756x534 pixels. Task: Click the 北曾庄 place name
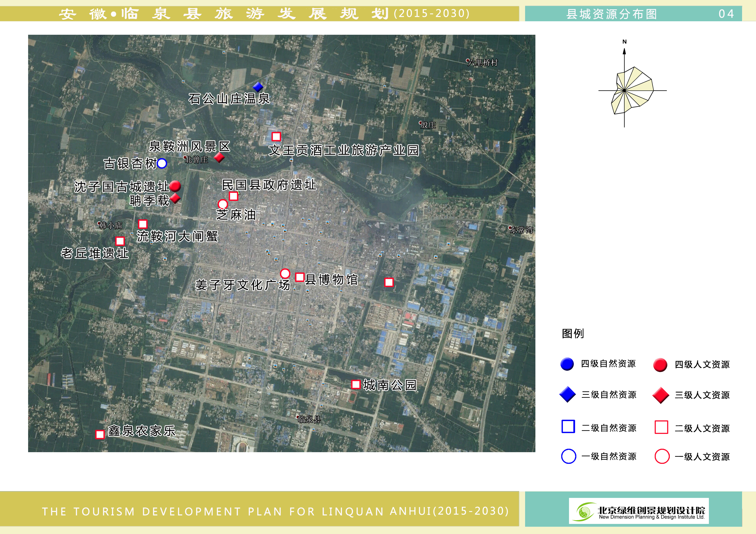coord(196,160)
